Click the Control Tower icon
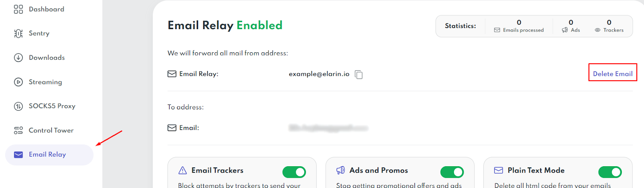This screenshot has width=644, height=188. click(x=19, y=130)
